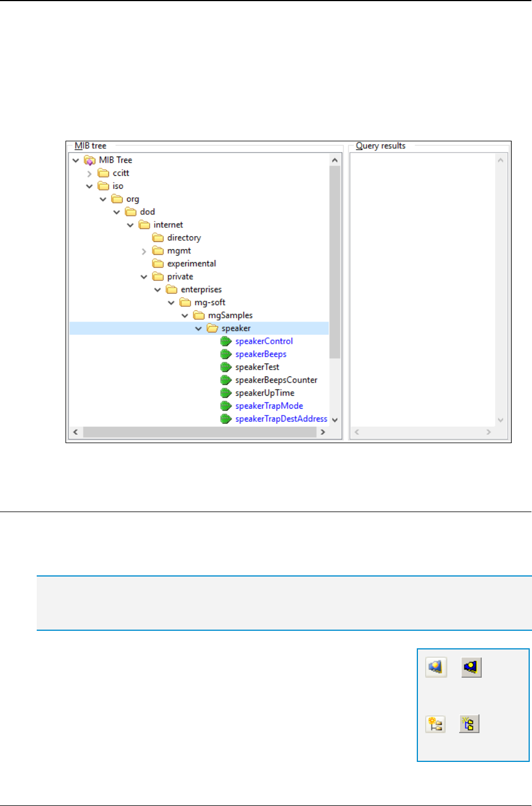Expand the ccitt node
This screenshot has height=806, width=532.
click(x=89, y=174)
